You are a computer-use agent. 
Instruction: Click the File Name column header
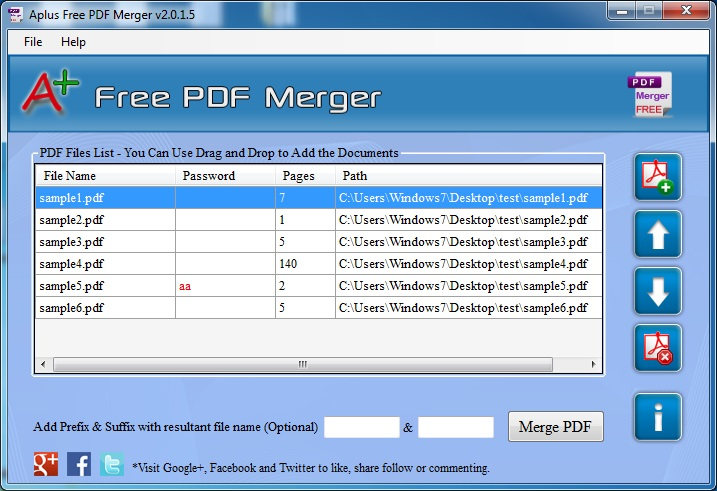(x=105, y=176)
